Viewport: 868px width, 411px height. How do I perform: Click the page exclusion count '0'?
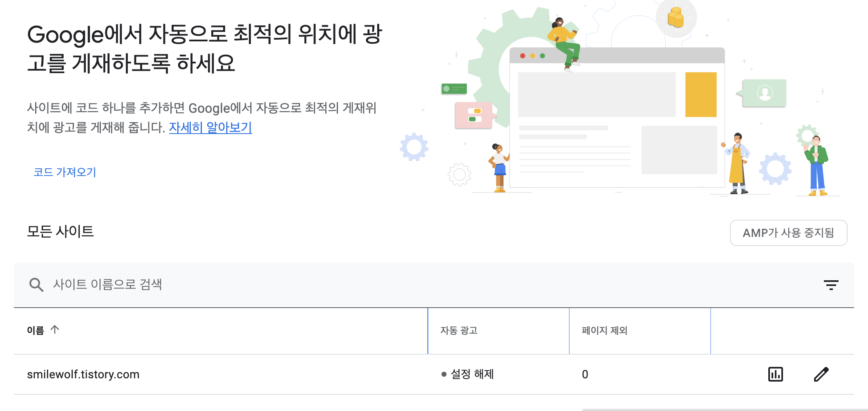coord(585,374)
